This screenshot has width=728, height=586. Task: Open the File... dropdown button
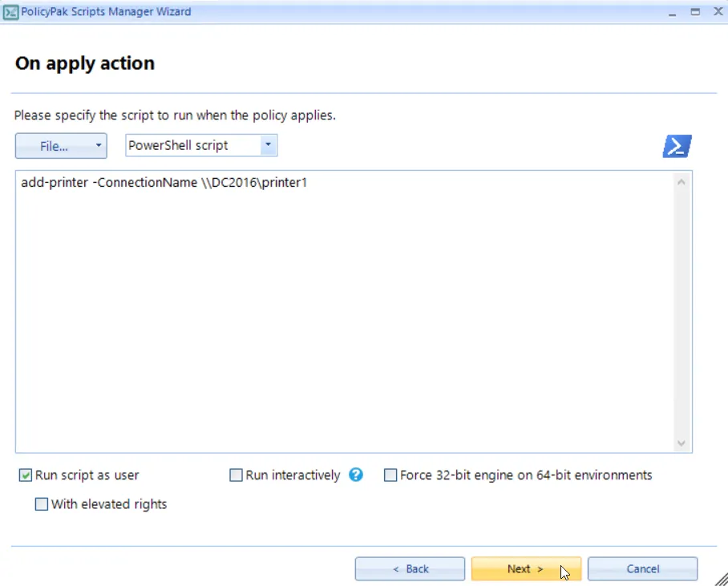(x=61, y=146)
